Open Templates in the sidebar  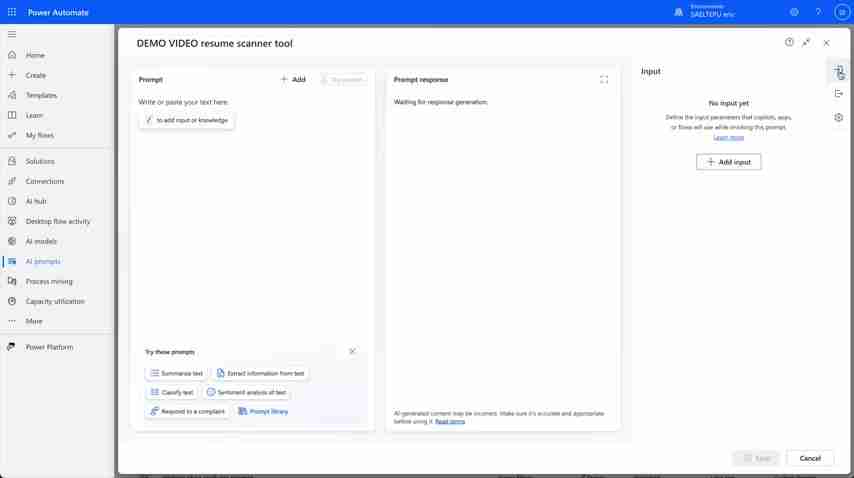pyautogui.click(x=41, y=95)
